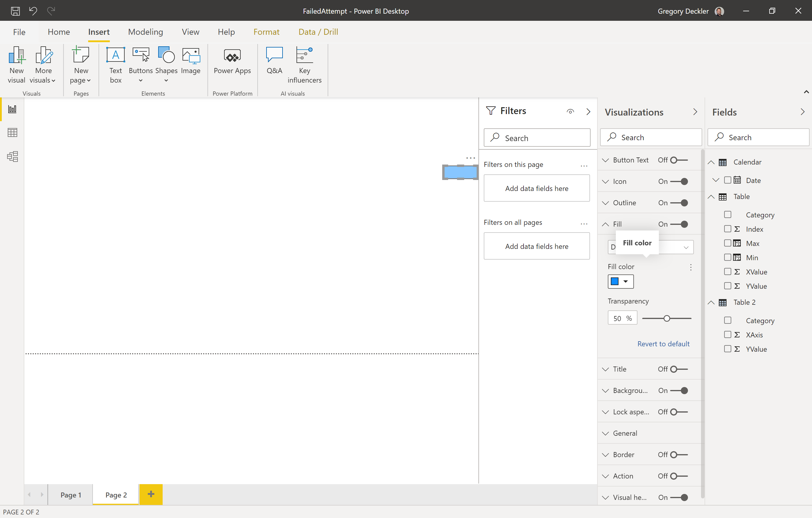This screenshot has width=812, height=518.
Task: Open the Shapes gallery
Action: [x=166, y=65]
